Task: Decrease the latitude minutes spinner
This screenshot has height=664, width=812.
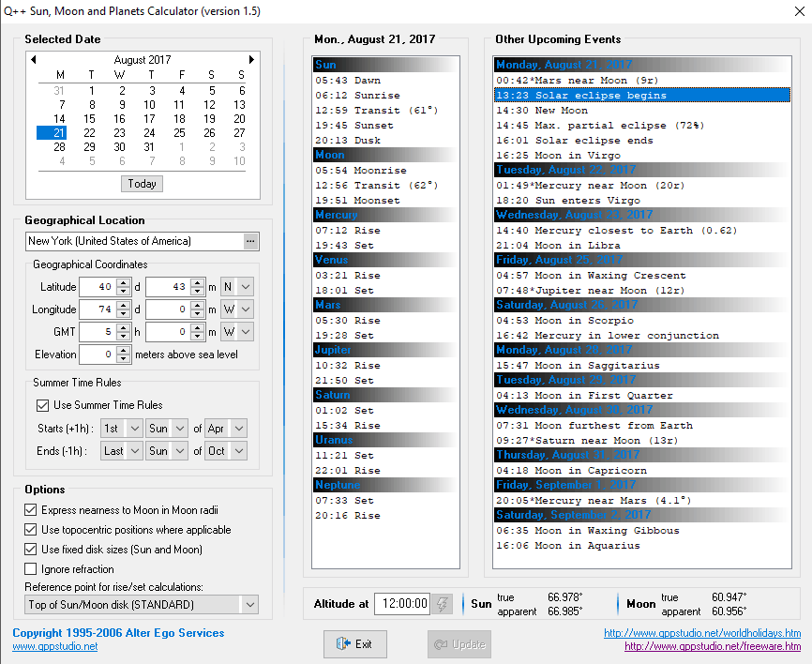Action: 197,291
